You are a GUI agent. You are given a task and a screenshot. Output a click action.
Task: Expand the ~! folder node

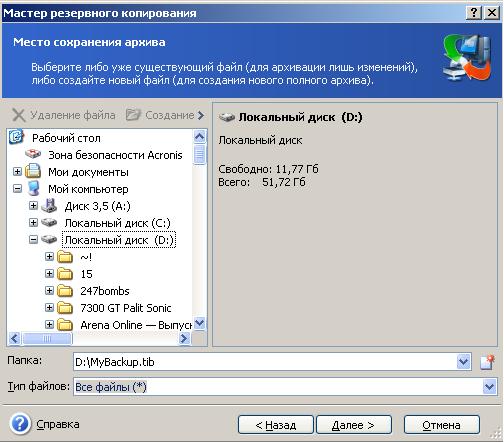click(x=49, y=256)
